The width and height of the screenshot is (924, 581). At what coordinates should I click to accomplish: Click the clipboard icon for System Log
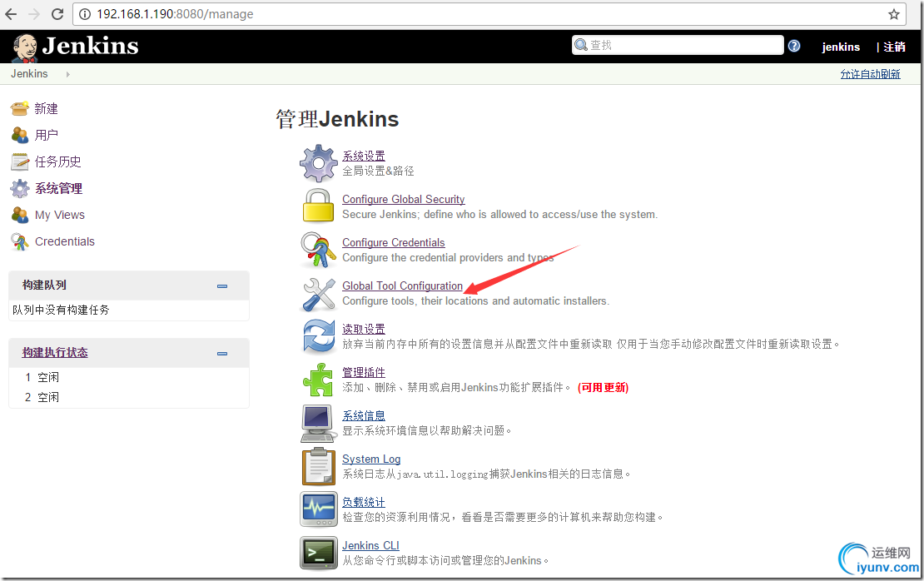click(318, 466)
